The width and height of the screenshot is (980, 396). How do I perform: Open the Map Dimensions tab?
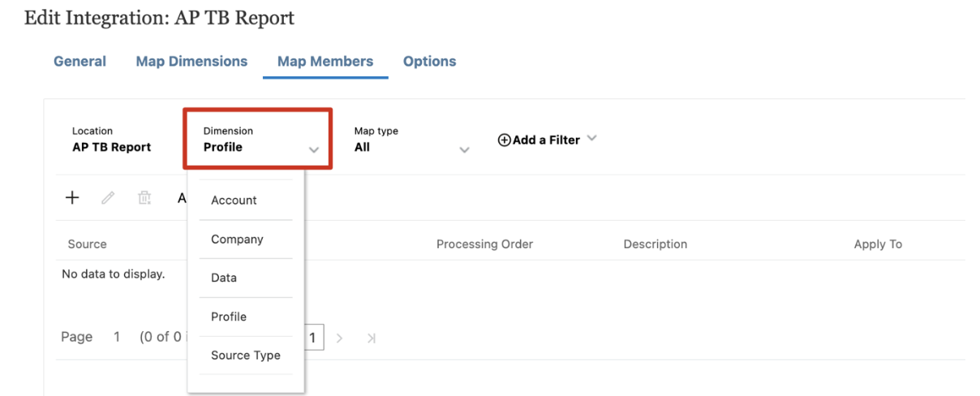point(191,61)
